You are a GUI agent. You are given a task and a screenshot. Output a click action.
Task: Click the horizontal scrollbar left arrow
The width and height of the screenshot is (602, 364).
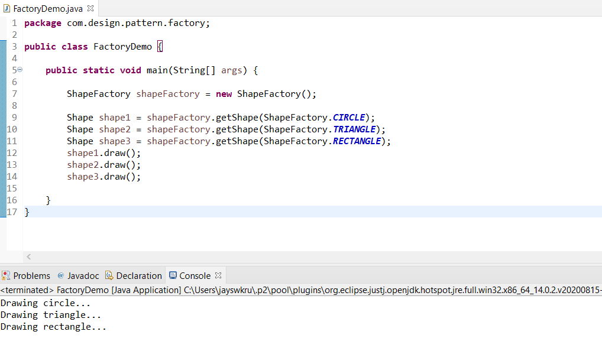29,256
